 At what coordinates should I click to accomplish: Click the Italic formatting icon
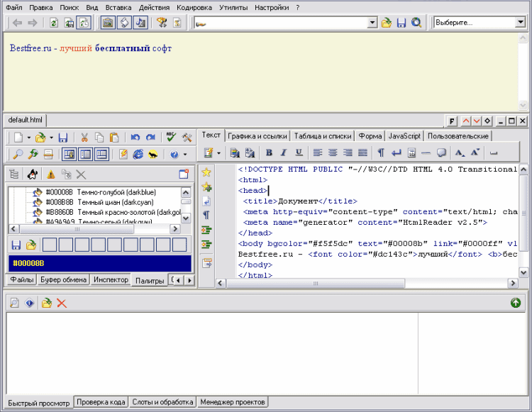[x=284, y=152]
